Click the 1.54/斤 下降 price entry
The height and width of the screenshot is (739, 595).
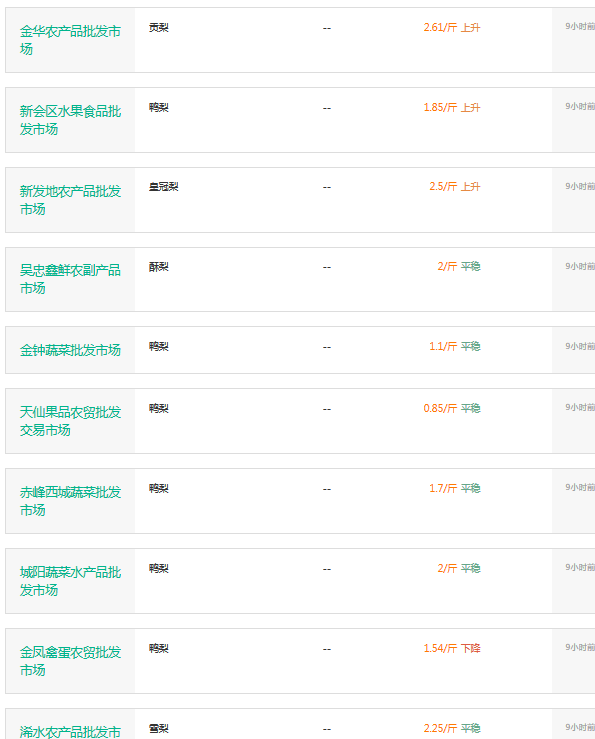pos(452,649)
